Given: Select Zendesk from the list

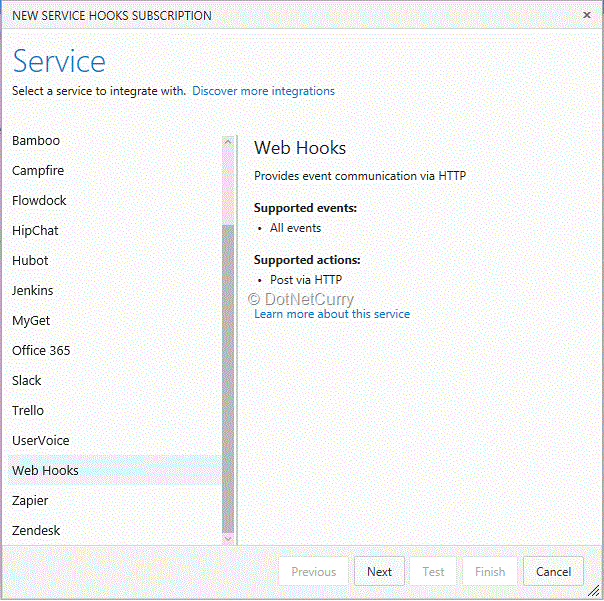Looking at the screenshot, I should click(x=115, y=530).
